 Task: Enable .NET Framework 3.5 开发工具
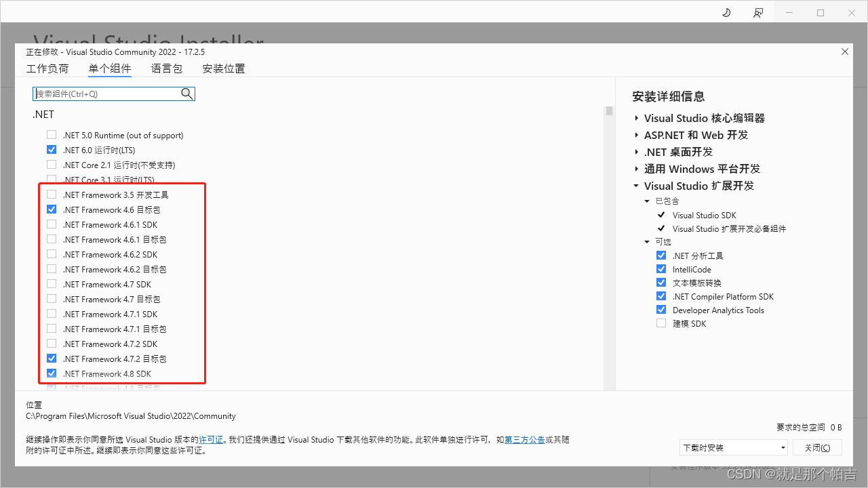click(51, 194)
